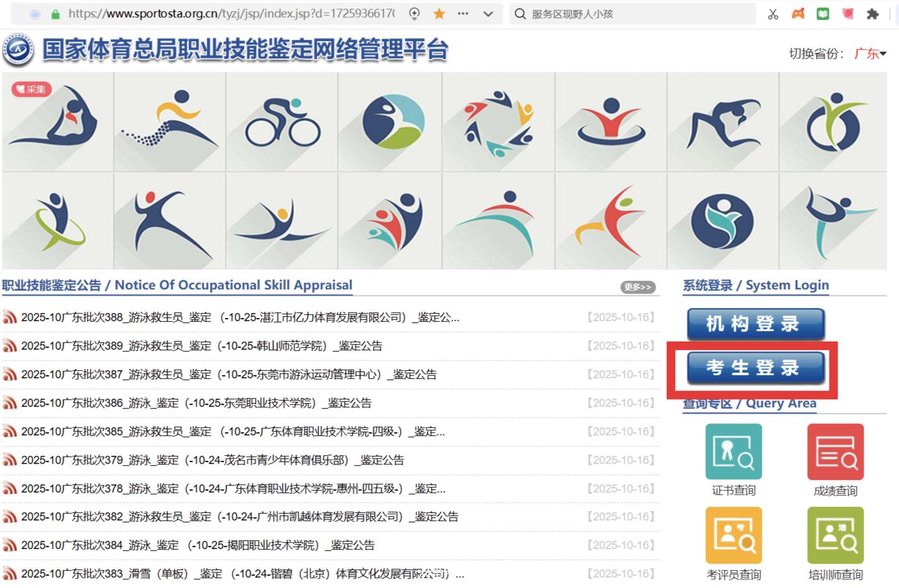Click the site logo emblem
Screen dimensions: 899x588
tap(18, 50)
